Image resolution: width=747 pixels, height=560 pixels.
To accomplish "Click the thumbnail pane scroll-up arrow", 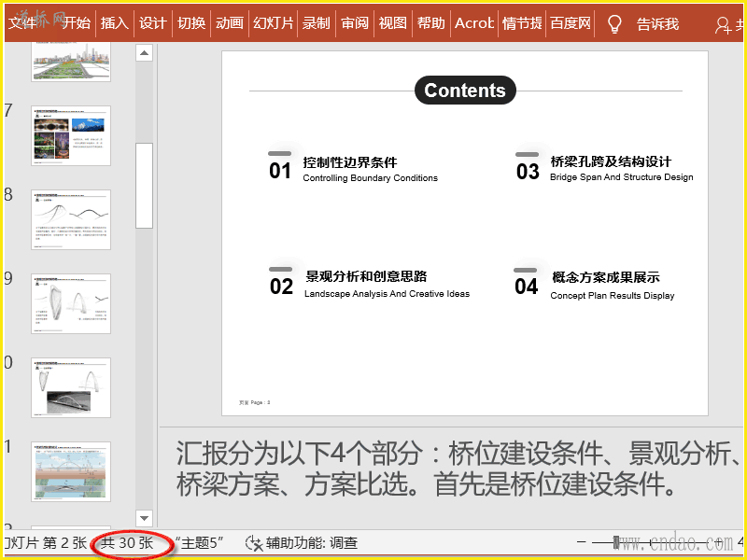I will [144, 52].
